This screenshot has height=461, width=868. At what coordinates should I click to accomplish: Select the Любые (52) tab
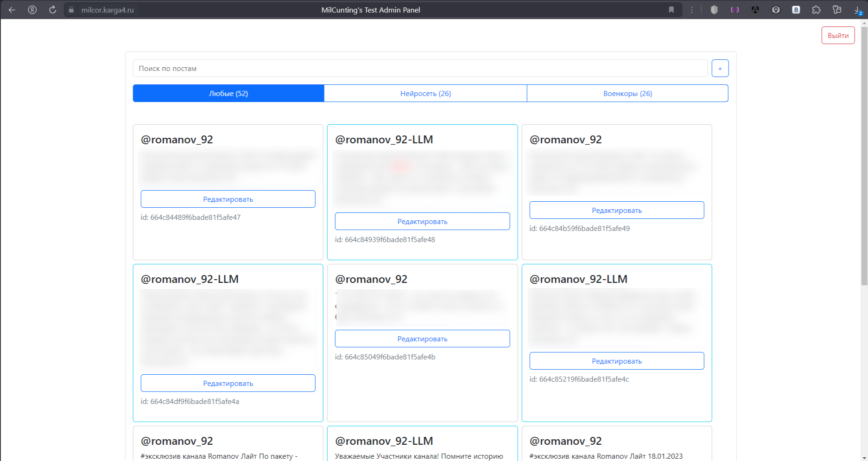[228, 93]
